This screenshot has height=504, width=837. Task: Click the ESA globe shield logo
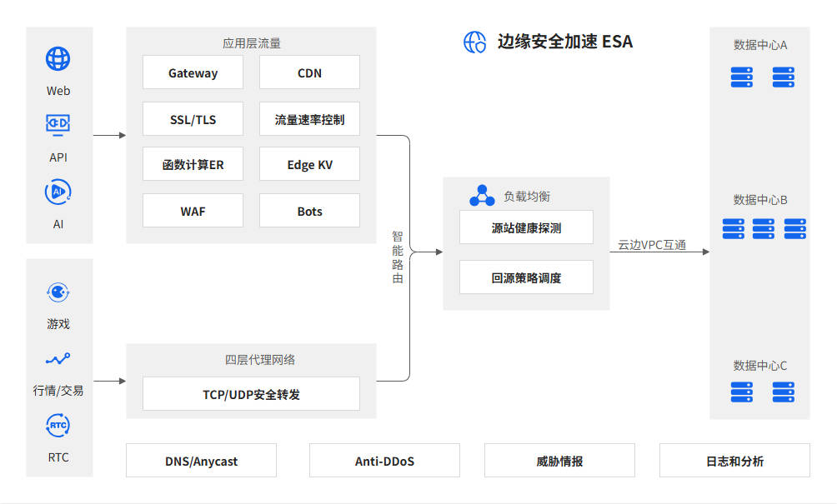point(474,42)
